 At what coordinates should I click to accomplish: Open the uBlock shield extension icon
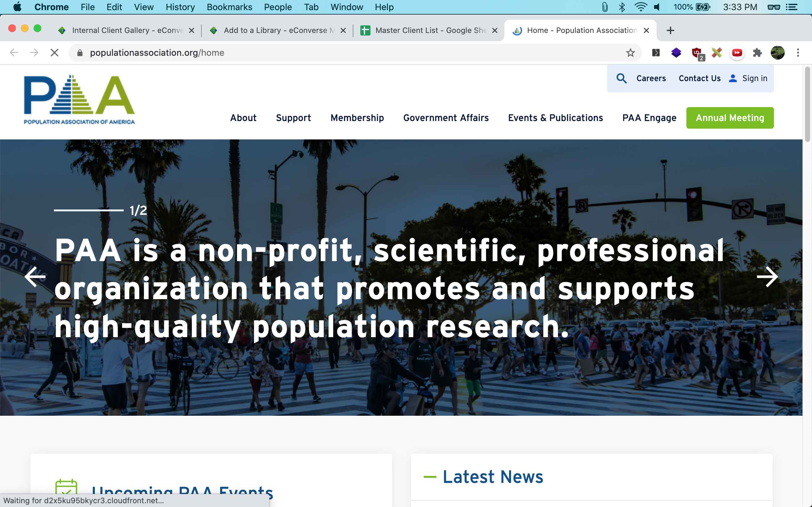coord(697,53)
